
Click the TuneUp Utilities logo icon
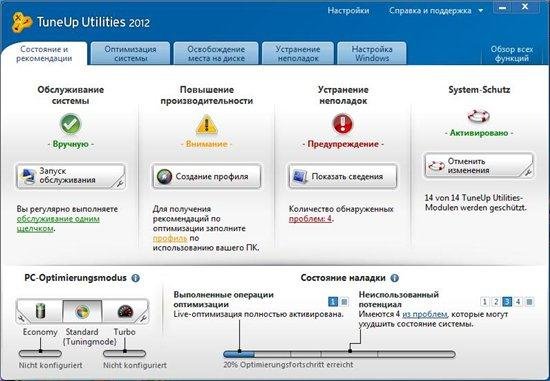(x=22, y=22)
